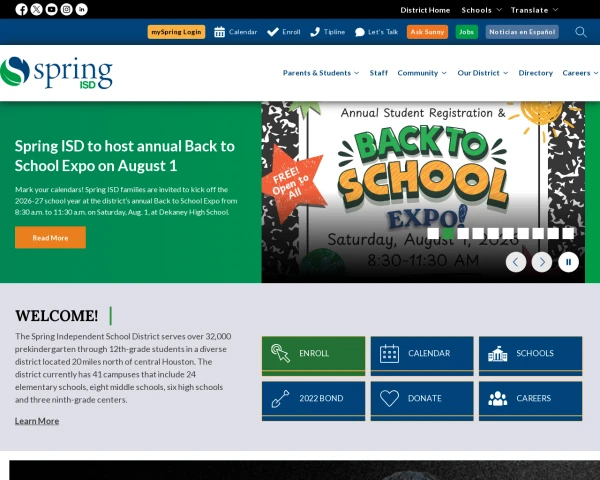The image size is (600, 480).
Task: Select the first slide indicator
Action: click(x=433, y=233)
